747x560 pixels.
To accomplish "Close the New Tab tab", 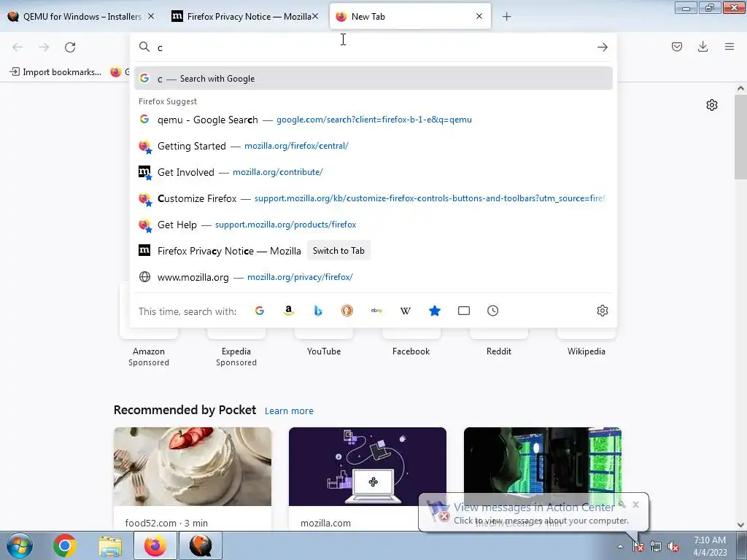I will (x=479, y=16).
